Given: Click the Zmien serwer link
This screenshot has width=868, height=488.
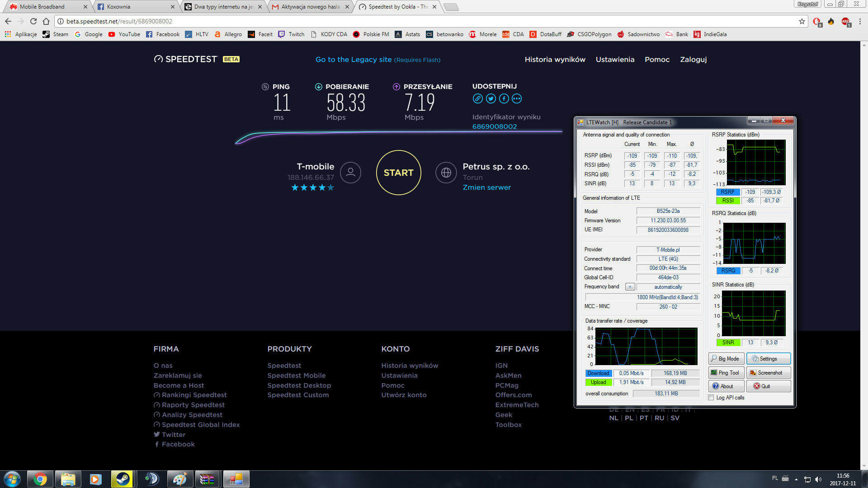Looking at the screenshot, I should [x=486, y=188].
